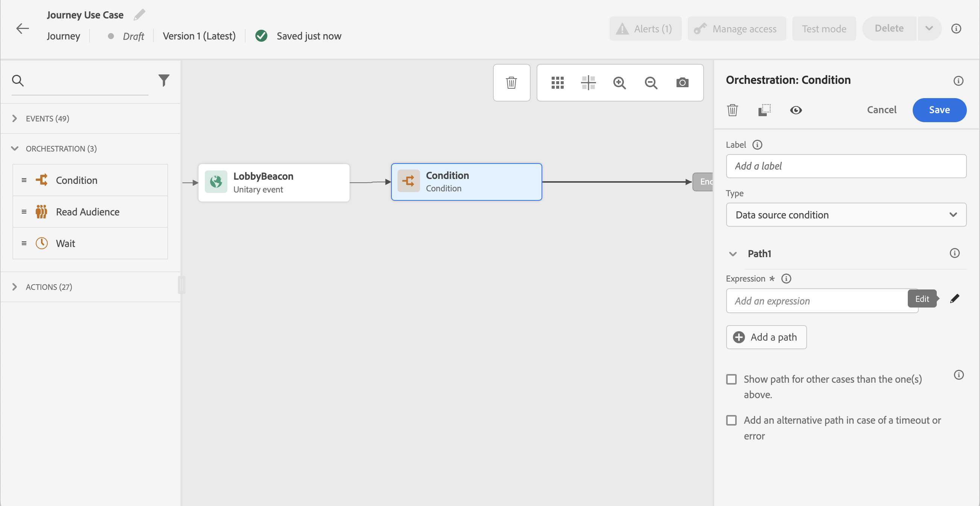This screenshot has height=506, width=980.
Task: Click the blue Save button
Action: coord(939,110)
